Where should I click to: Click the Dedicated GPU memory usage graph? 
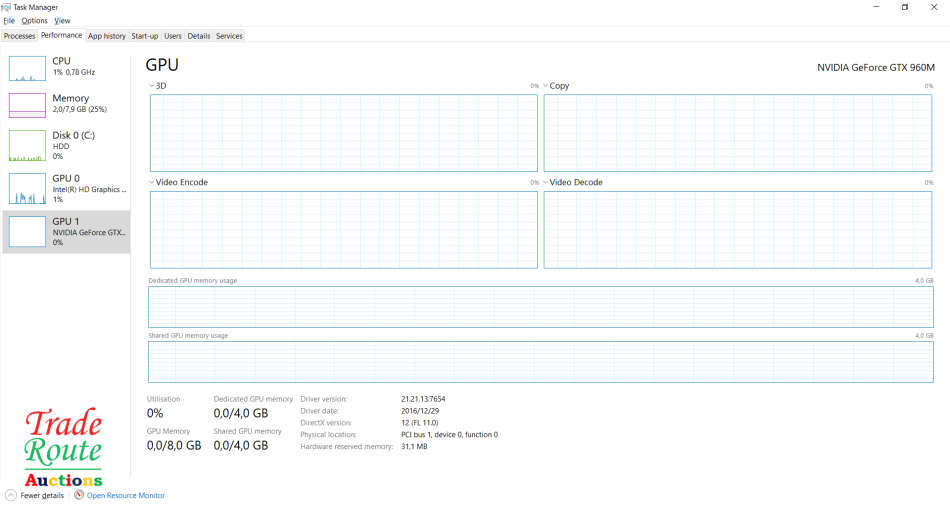540,307
